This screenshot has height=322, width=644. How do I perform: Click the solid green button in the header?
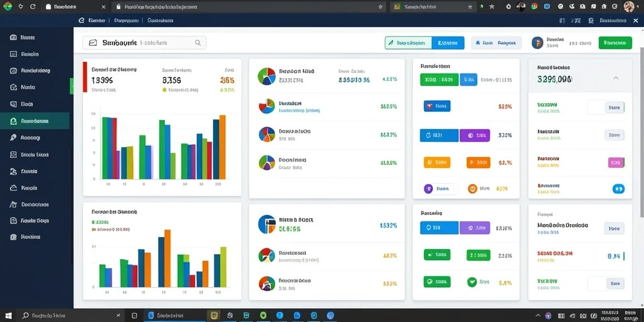click(615, 43)
